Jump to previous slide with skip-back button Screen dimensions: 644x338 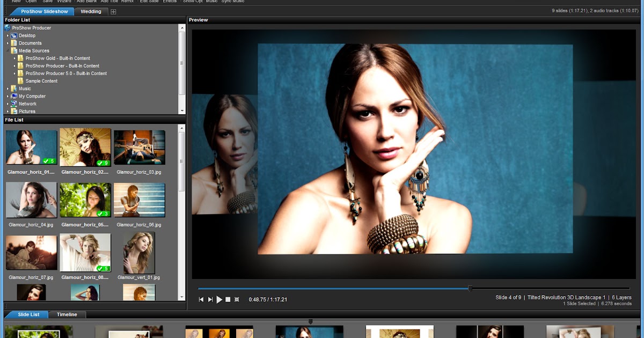201,299
